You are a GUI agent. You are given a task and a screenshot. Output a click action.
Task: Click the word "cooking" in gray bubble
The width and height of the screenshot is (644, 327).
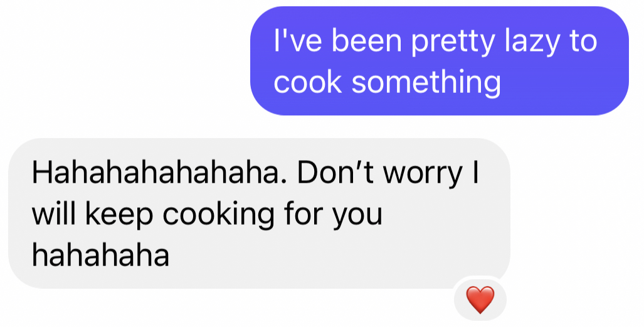click(218, 215)
